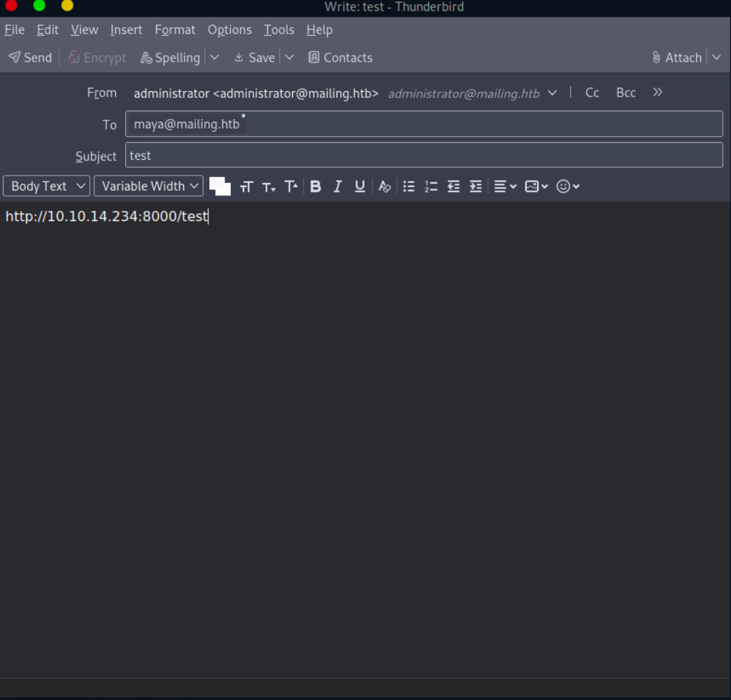Viewport: 731px width, 700px height.
Task: Click the Attach paperclip button
Action: 677,58
